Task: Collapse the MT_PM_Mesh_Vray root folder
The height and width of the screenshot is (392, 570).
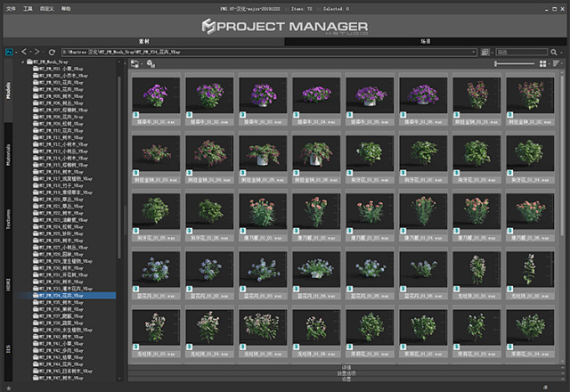Action: point(23,61)
